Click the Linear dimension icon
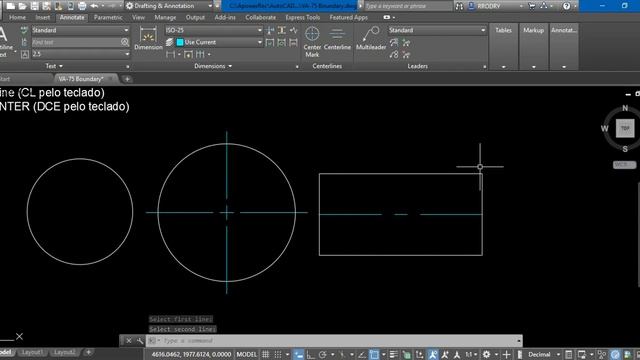The image size is (640, 360). pyautogui.click(x=171, y=54)
